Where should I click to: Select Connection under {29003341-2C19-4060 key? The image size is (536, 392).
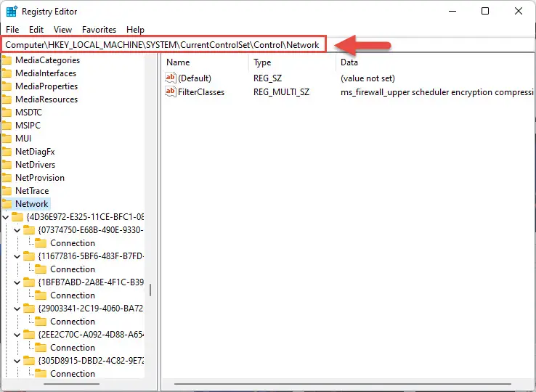coord(73,322)
